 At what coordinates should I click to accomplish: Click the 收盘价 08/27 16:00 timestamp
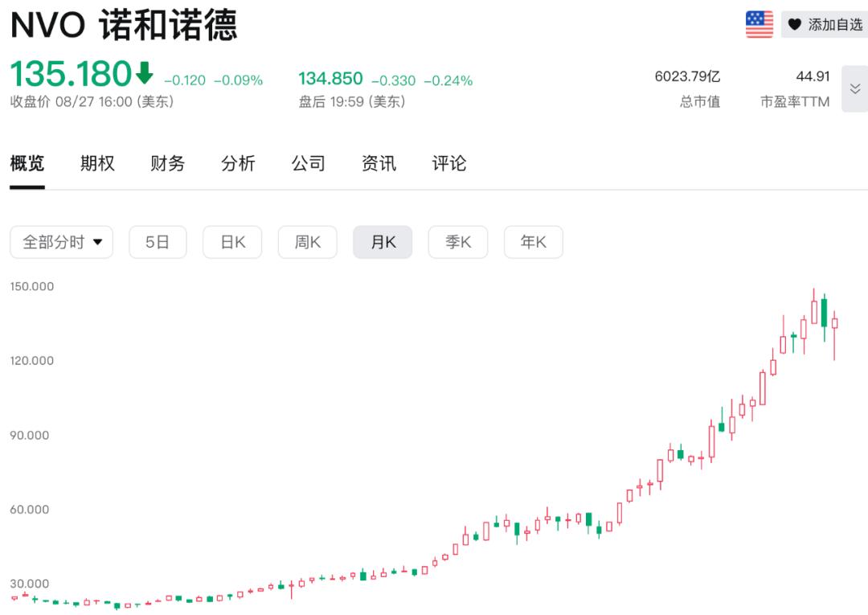coord(92,102)
